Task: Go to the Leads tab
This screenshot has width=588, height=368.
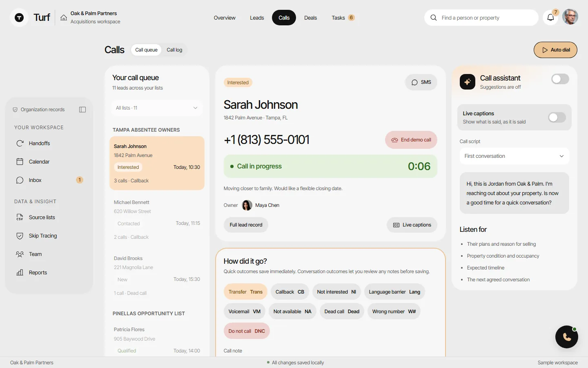Action: point(257,18)
